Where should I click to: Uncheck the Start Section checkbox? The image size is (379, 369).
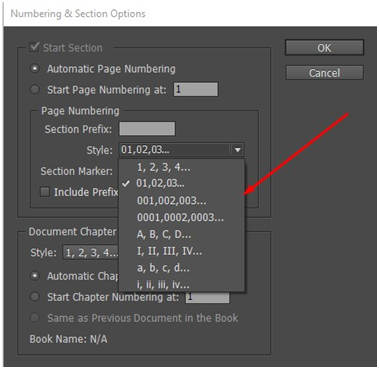34,47
